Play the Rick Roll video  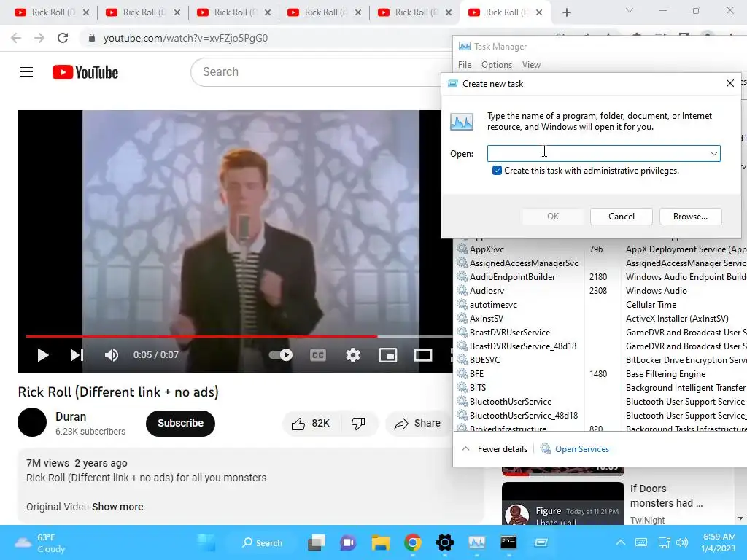click(43, 355)
